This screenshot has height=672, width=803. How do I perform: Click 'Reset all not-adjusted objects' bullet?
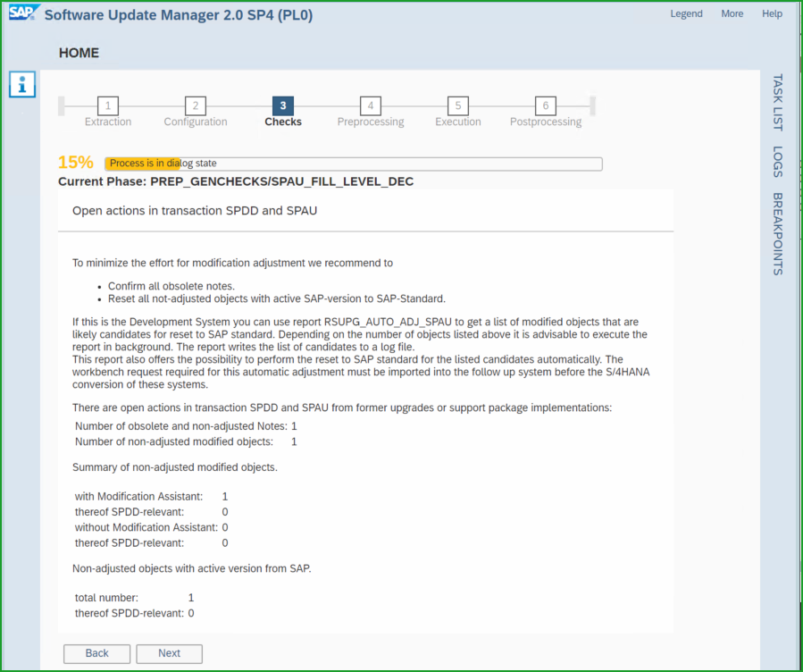[277, 298]
